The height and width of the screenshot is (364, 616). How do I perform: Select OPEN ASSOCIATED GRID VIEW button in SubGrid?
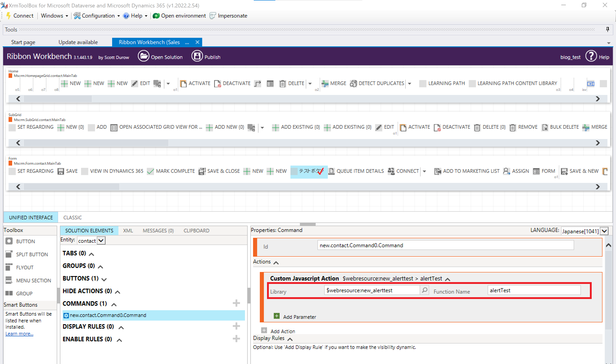156,127
